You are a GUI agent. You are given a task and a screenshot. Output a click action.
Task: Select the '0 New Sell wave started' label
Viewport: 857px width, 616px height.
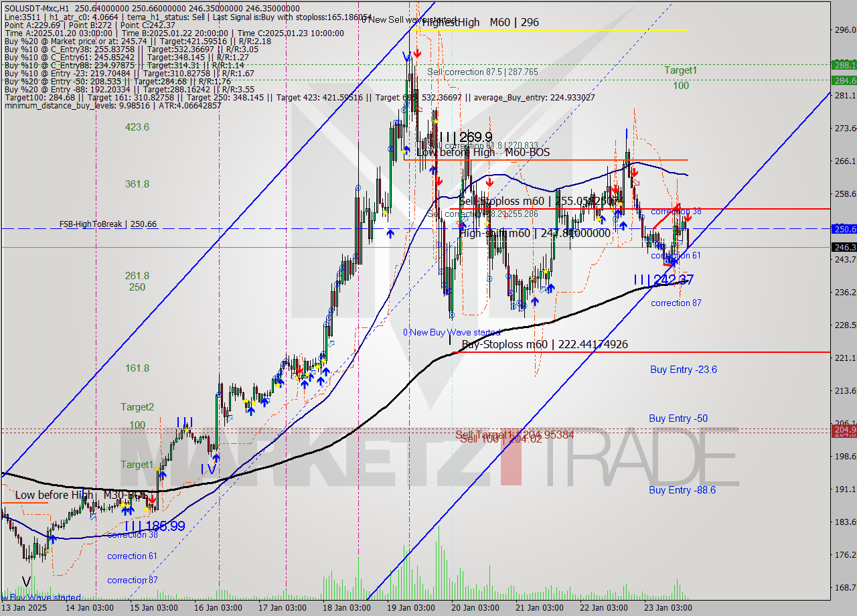[x=409, y=19]
